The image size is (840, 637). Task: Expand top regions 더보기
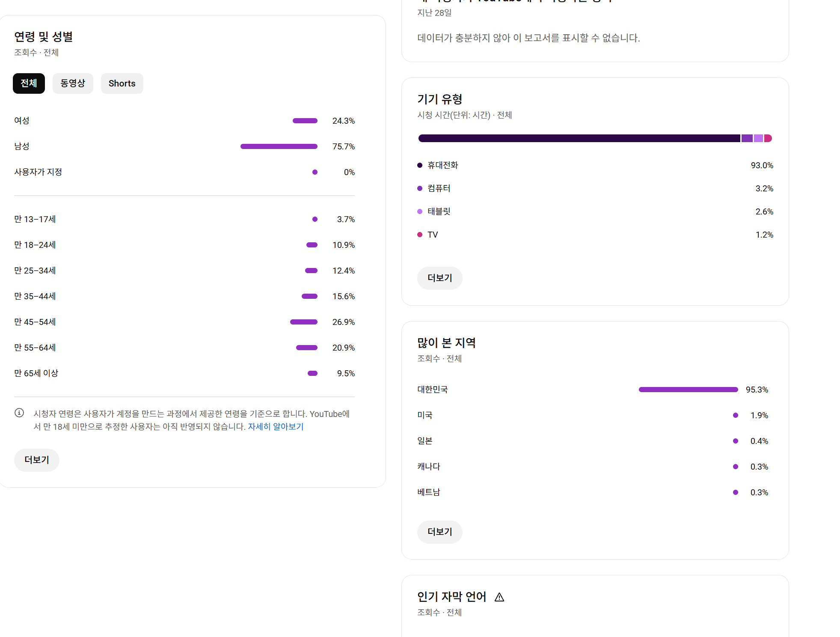coord(439,532)
